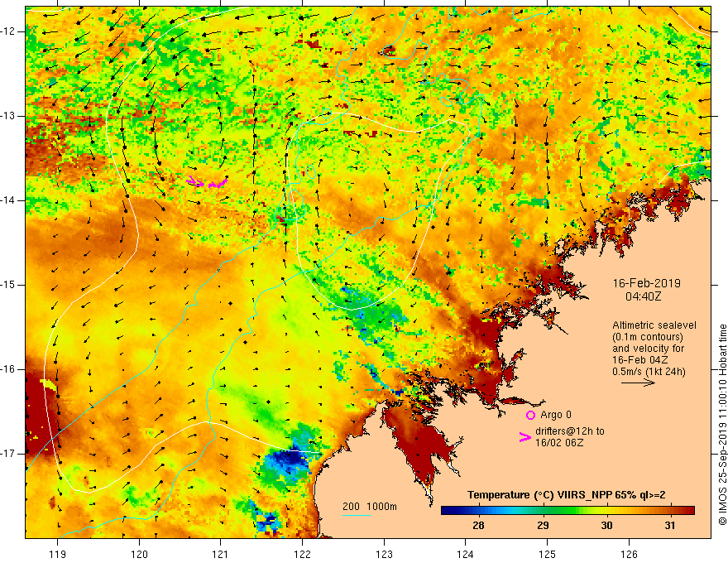
Task: Click the latitude axis label -12
Action: pos(8,31)
